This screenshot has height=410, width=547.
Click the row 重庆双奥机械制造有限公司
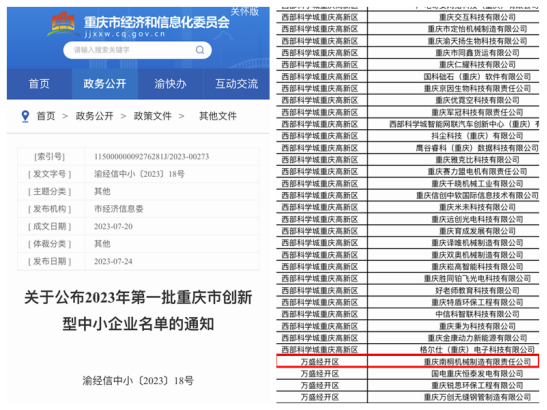point(407,255)
